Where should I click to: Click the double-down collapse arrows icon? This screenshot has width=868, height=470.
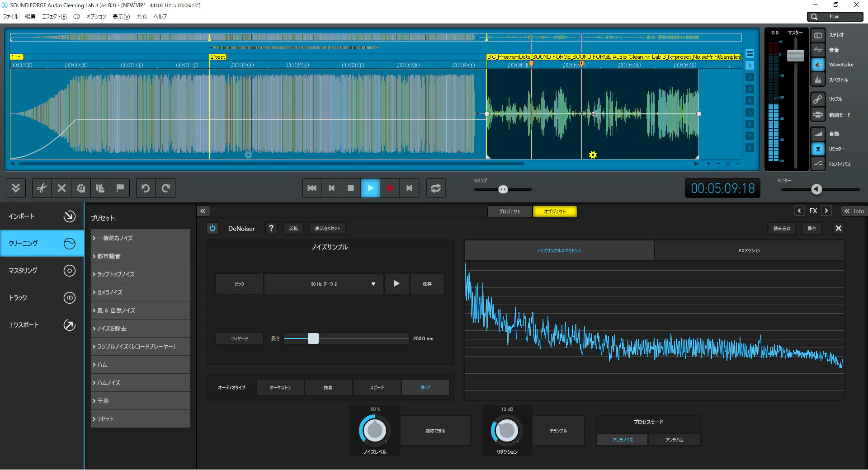coord(16,188)
